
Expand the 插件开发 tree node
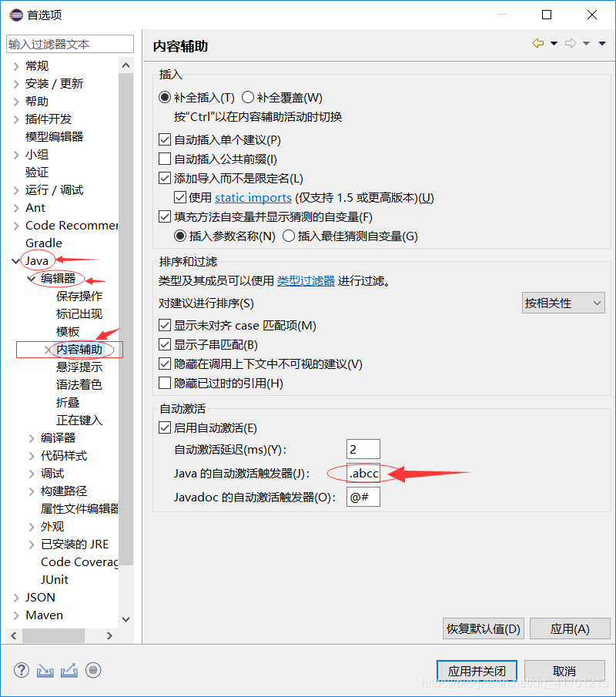point(16,119)
